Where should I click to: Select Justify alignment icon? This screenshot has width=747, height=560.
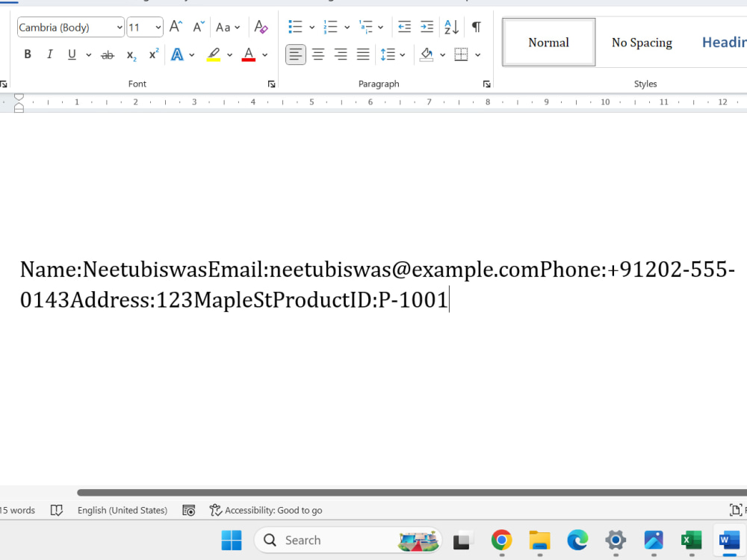pyautogui.click(x=363, y=55)
